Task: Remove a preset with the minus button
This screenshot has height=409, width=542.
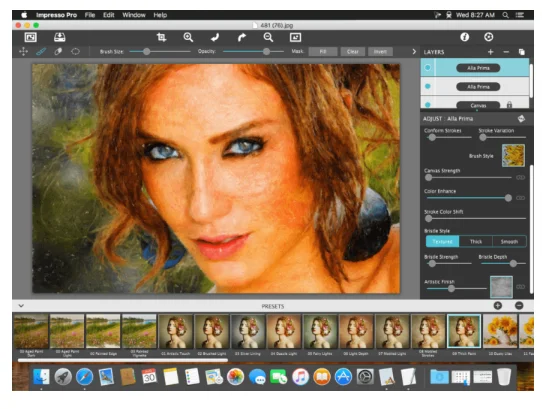Action: click(x=519, y=306)
